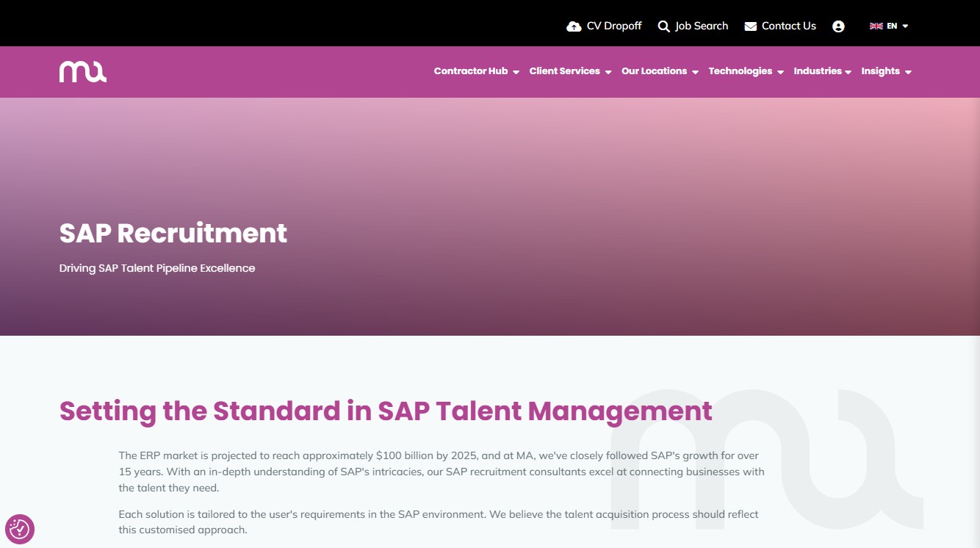The image size is (980, 548).
Task: Go home via the MA logo
Action: tap(83, 71)
